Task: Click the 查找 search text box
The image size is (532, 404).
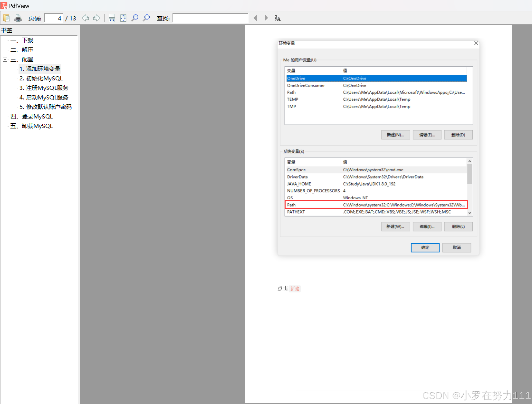Action: pyautogui.click(x=210, y=18)
